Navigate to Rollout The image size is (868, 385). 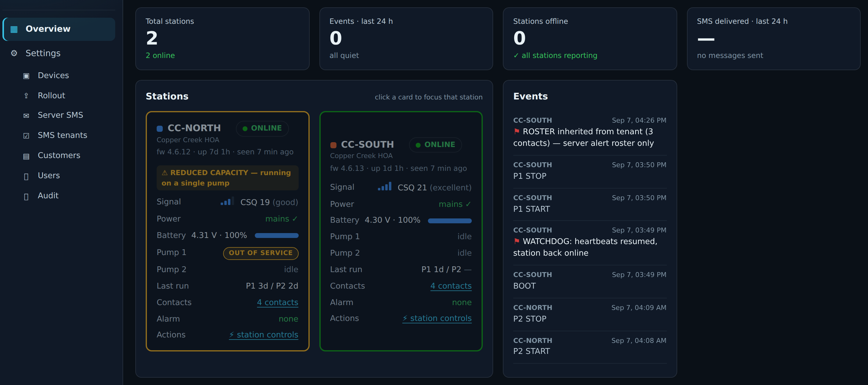(51, 95)
